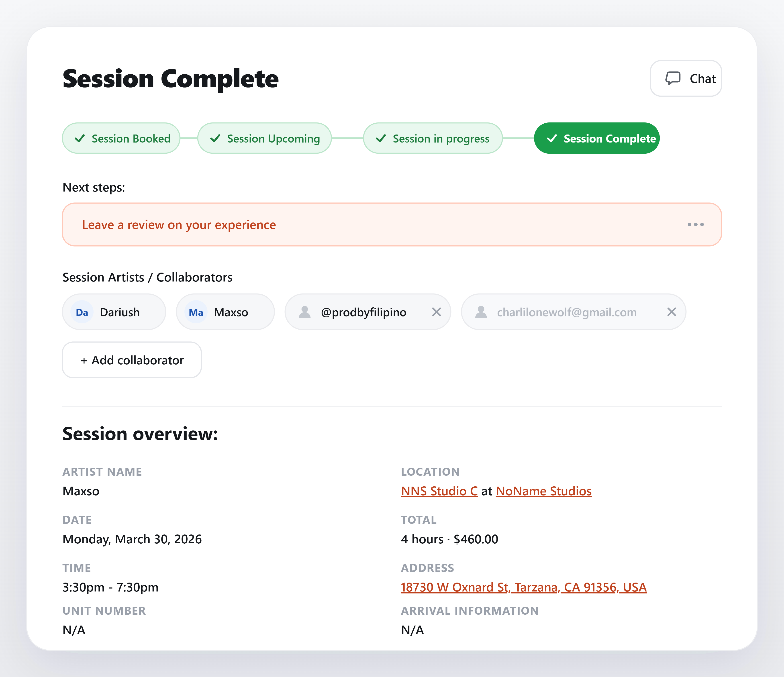Click checkmark icon in Session Upcoming pill
The height and width of the screenshot is (677, 784).
(215, 139)
